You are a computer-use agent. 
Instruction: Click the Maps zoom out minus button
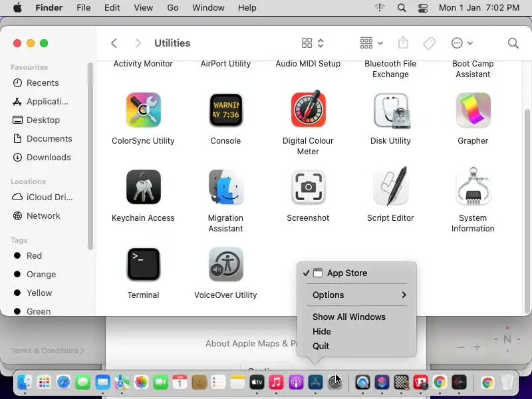click(x=461, y=347)
